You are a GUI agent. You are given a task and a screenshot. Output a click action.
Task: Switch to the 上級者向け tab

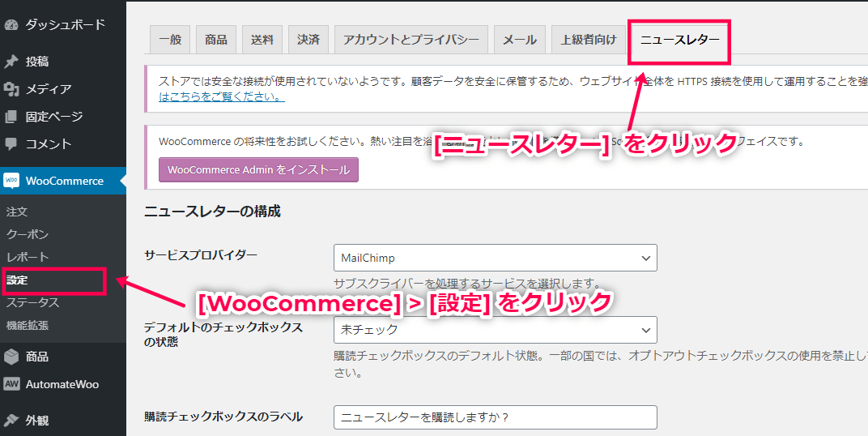(x=589, y=40)
